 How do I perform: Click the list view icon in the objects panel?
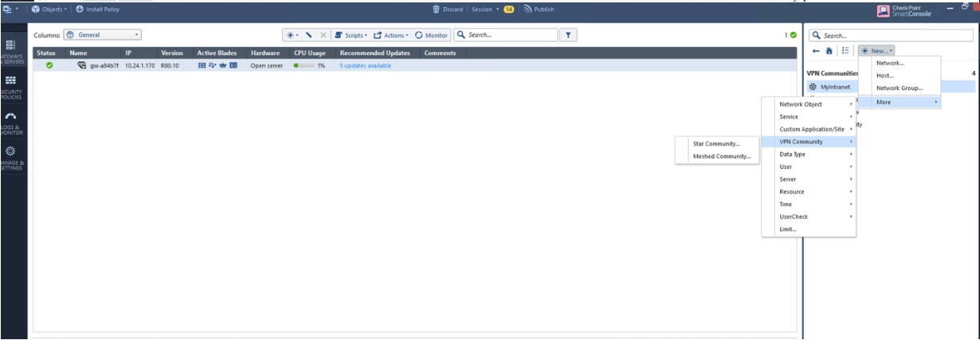pos(845,50)
